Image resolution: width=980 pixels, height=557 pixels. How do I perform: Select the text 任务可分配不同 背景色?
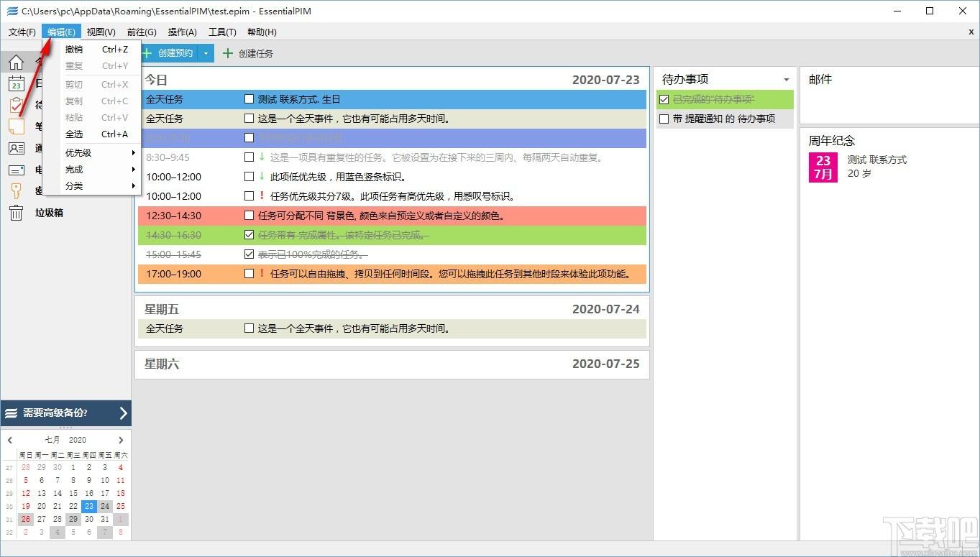tap(304, 215)
